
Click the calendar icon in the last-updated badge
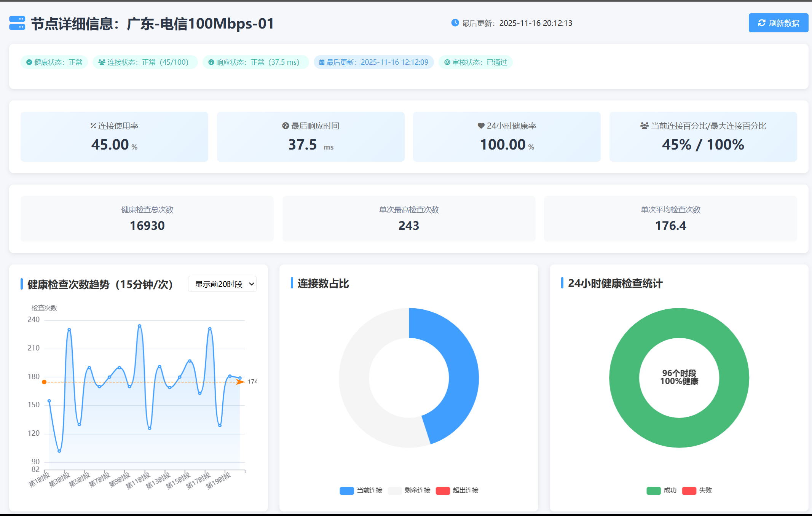pos(322,62)
